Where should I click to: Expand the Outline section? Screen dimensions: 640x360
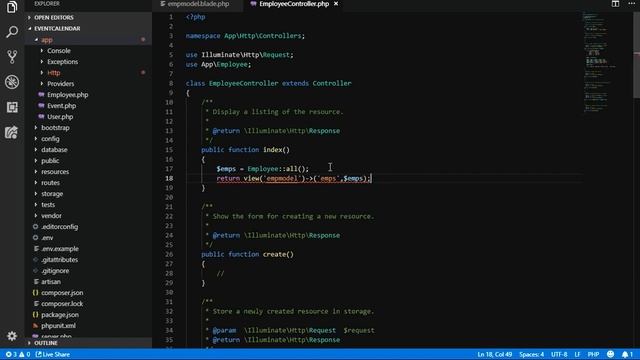click(89, 343)
